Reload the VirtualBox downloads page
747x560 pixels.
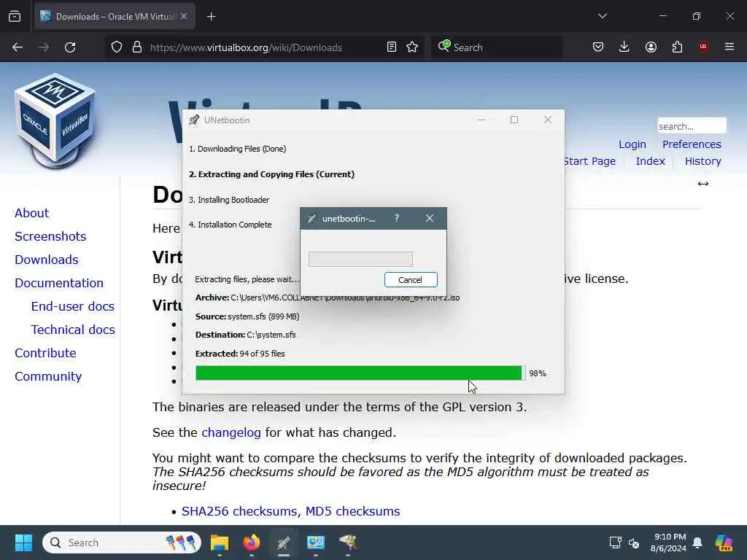click(x=70, y=47)
